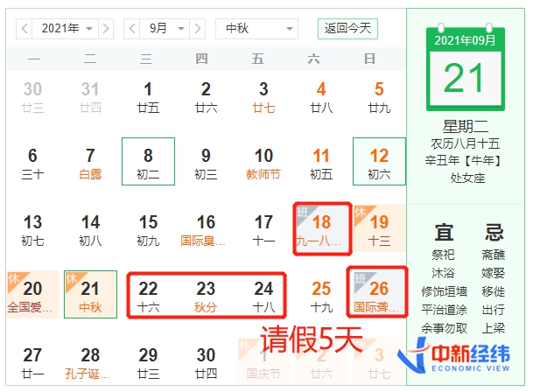
Task: Select September 8 date cell
Action: pyautogui.click(x=148, y=162)
